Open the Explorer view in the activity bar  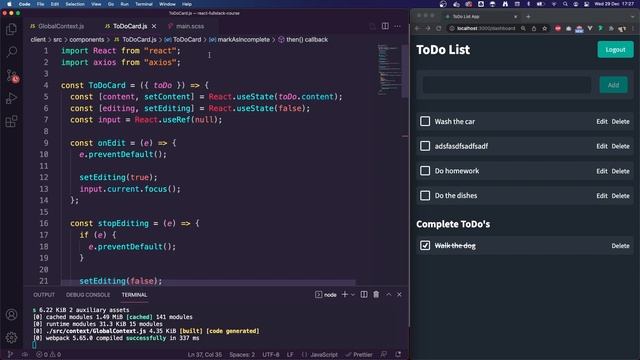(11, 29)
